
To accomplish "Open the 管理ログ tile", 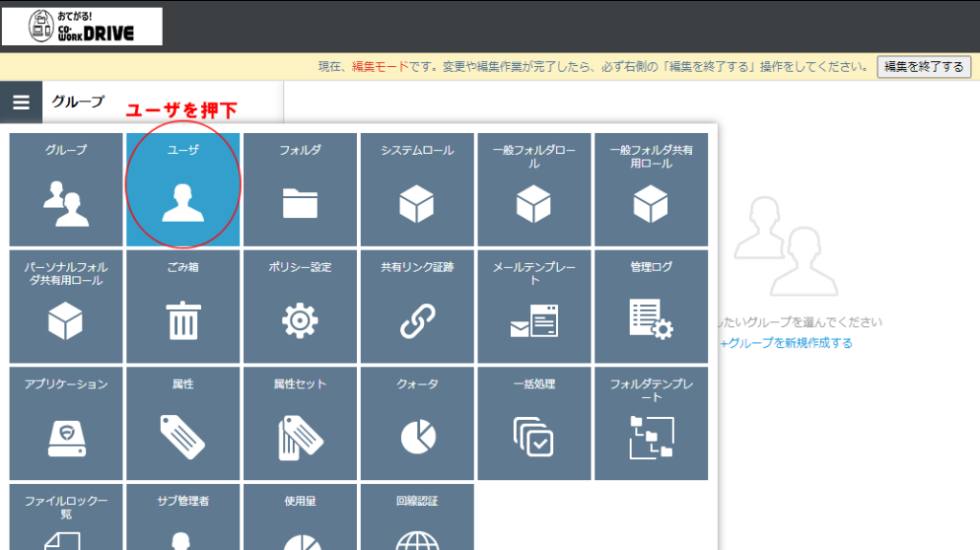I will tap(651, 306).
